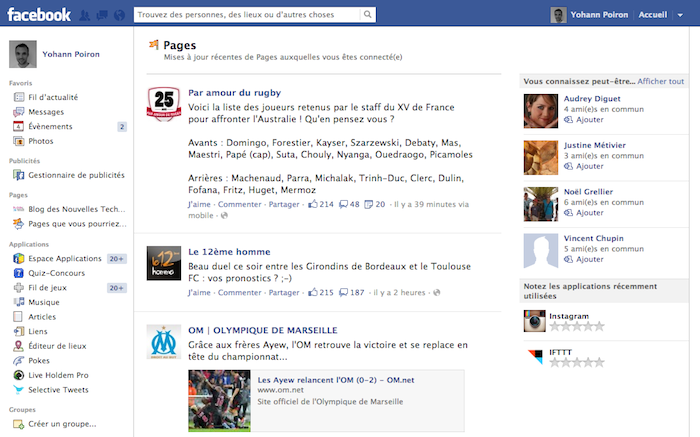
Task: Open Gestionnaire de publicités link
Action: 76,175
